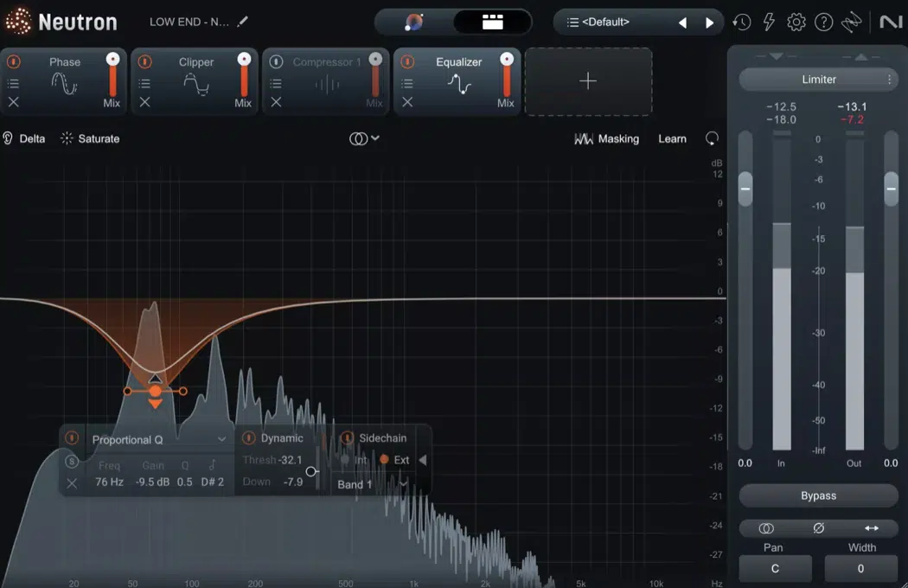
Task: Toggle Clipper module power button
Action: pyautogui.click(x=144, y=61)
